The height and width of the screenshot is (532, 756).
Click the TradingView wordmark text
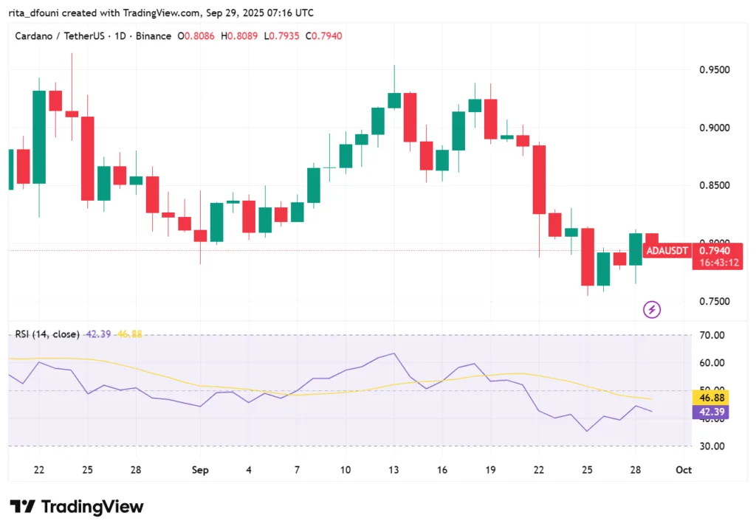[x=92, y=507]
